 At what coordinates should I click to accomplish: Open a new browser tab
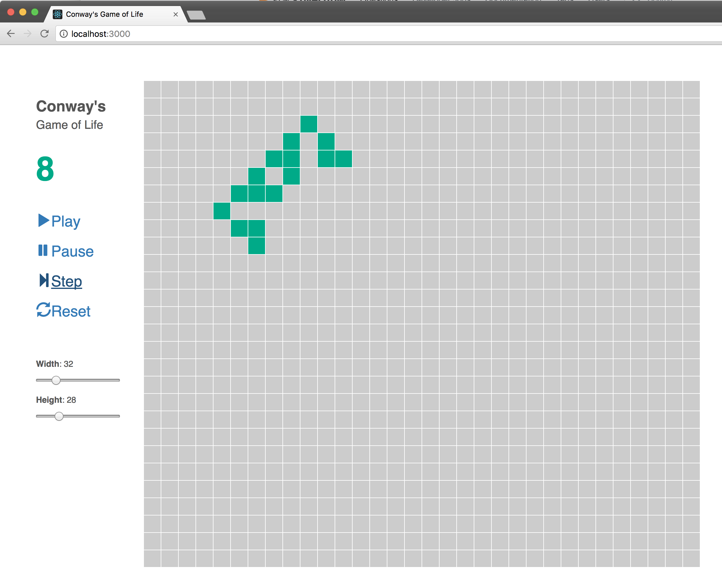pos(196,15)
